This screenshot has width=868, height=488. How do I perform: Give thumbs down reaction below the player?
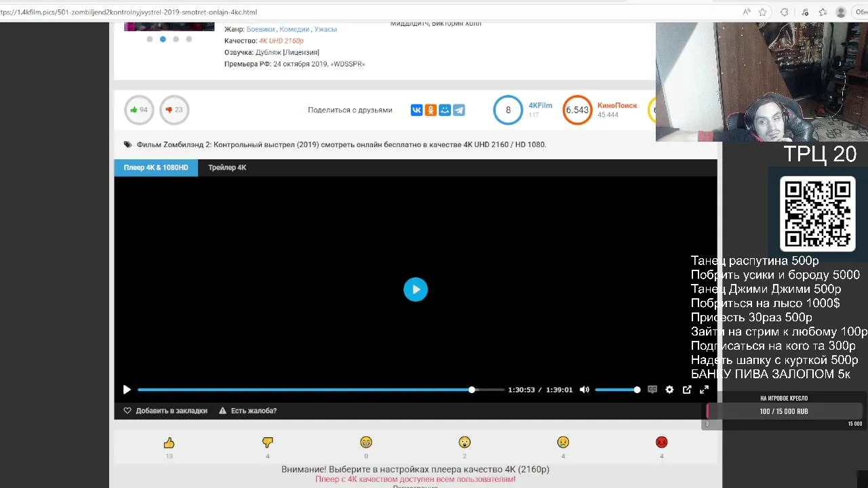pos(267,443)
